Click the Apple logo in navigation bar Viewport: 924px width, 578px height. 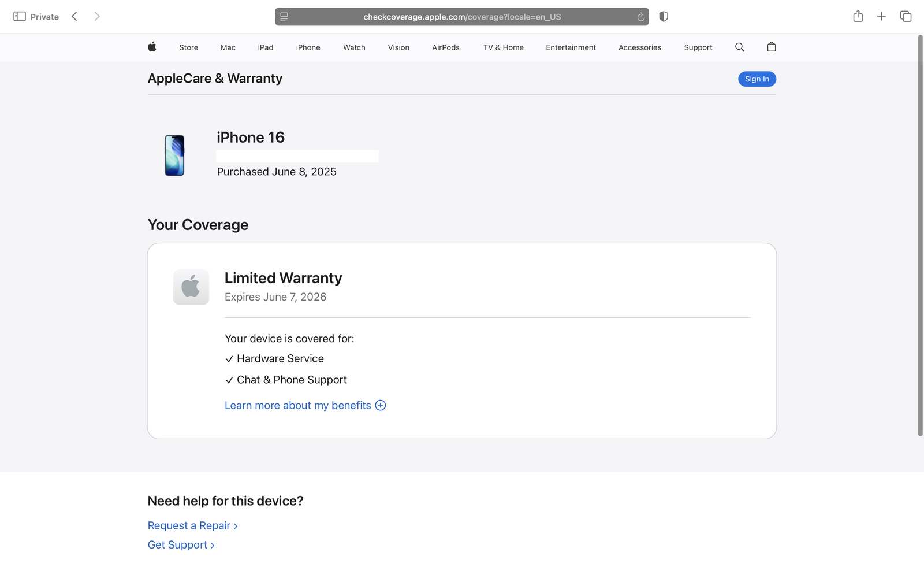click(152, 47)
